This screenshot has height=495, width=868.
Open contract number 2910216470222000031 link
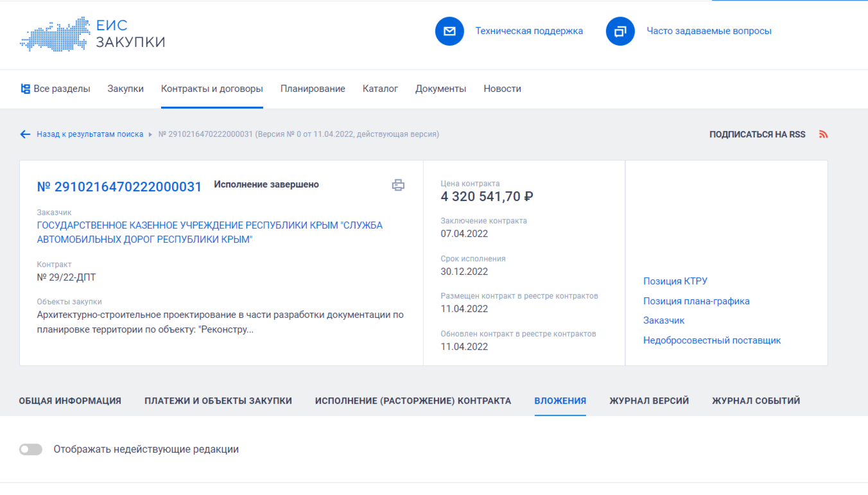pyautogui.click(x=119, y=187)
